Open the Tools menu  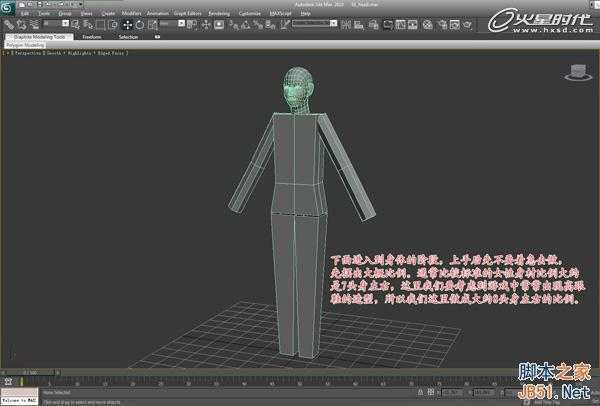click(x=44, y=13)
